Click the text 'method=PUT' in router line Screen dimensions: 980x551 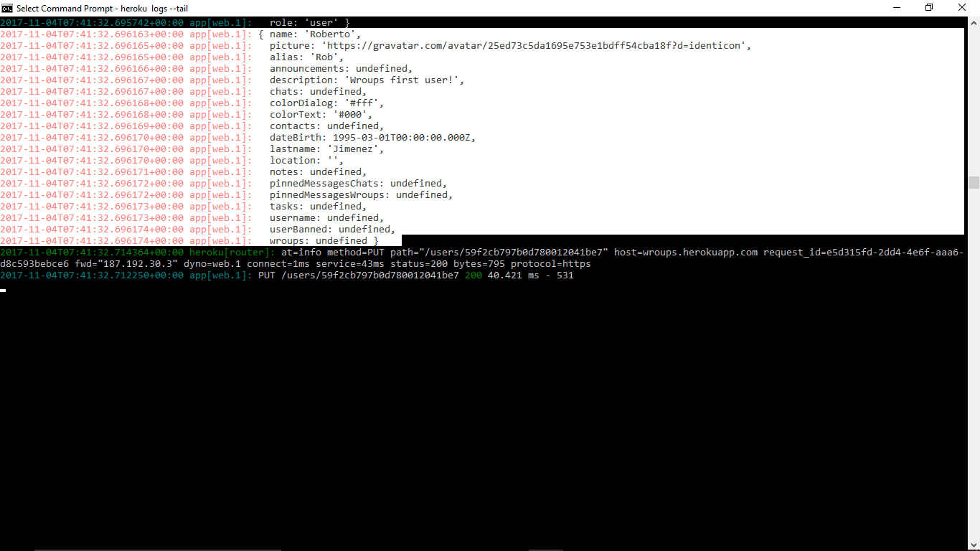355,253
